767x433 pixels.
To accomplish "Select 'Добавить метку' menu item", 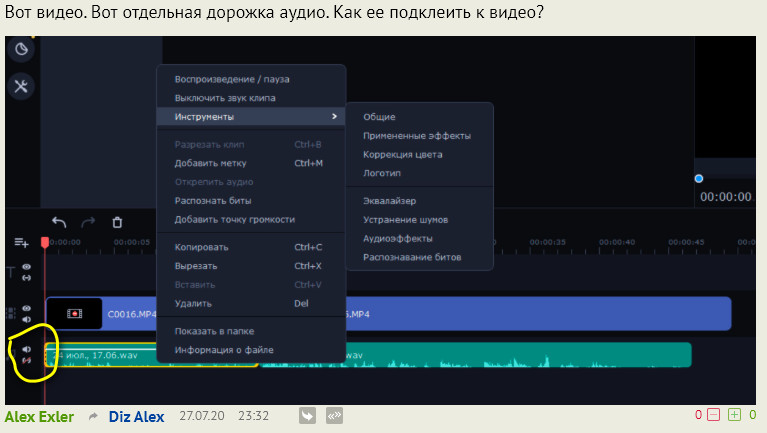I will (251, 163).
